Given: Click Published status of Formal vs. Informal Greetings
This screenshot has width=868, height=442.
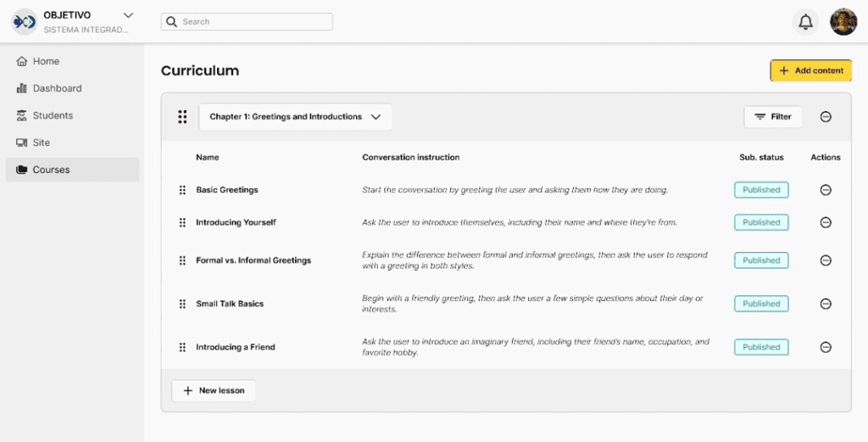Looking at the screenshot, I should 760,260.
